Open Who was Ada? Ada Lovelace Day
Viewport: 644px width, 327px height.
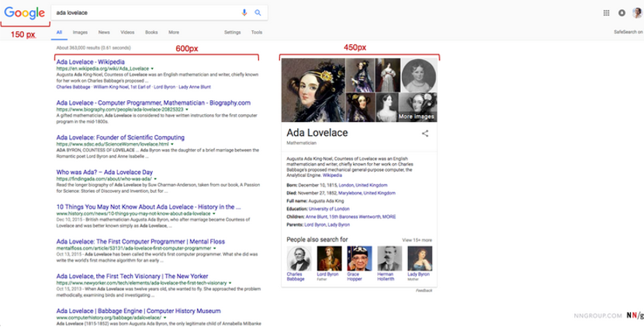tap(104, 172)
